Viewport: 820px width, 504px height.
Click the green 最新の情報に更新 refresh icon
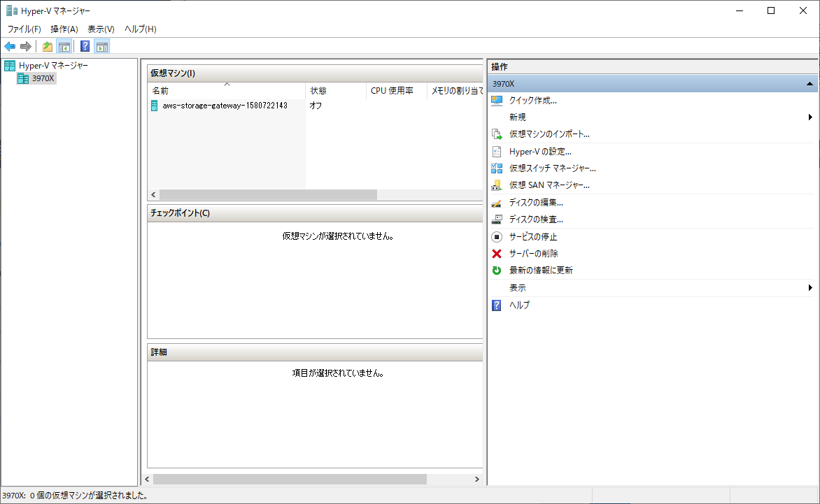pyautogui.click(x=497, y=271)
